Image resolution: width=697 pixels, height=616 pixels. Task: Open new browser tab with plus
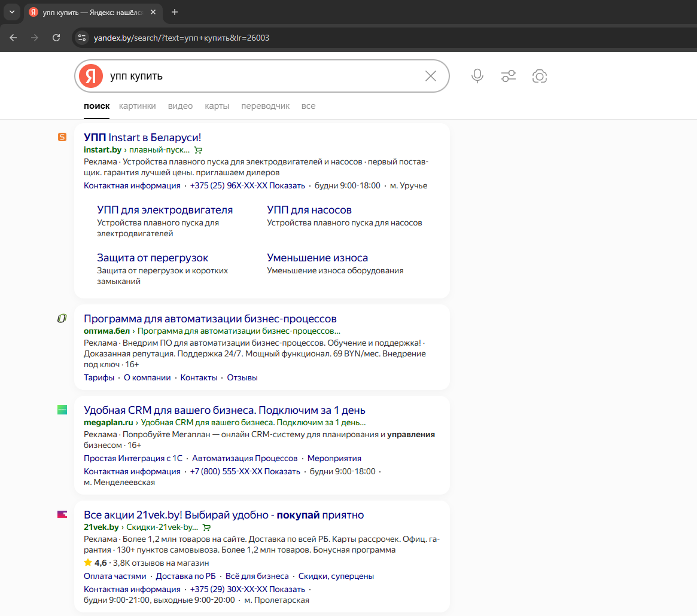(175, 12)
